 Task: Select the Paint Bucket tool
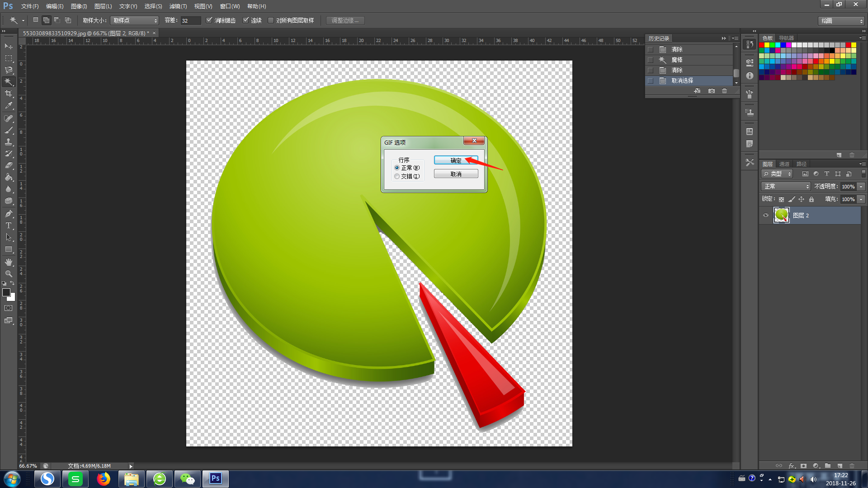[x=9, y=177]
